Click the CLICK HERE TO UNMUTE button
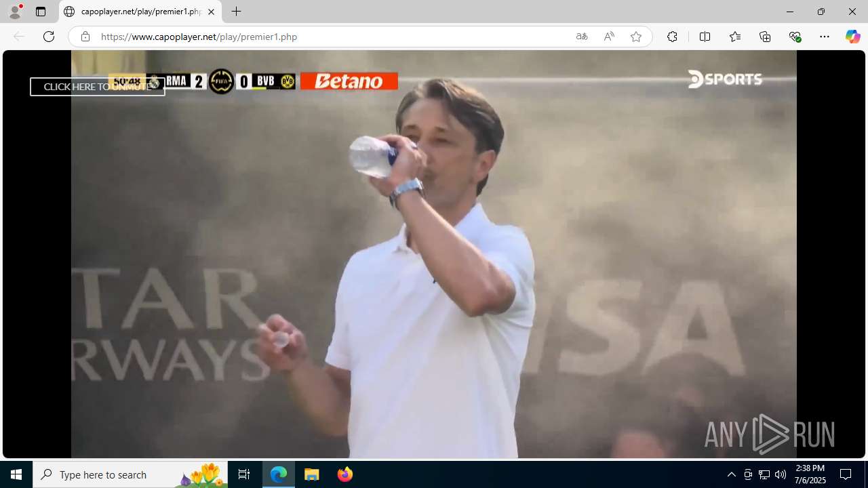 [x=97, y=87]
